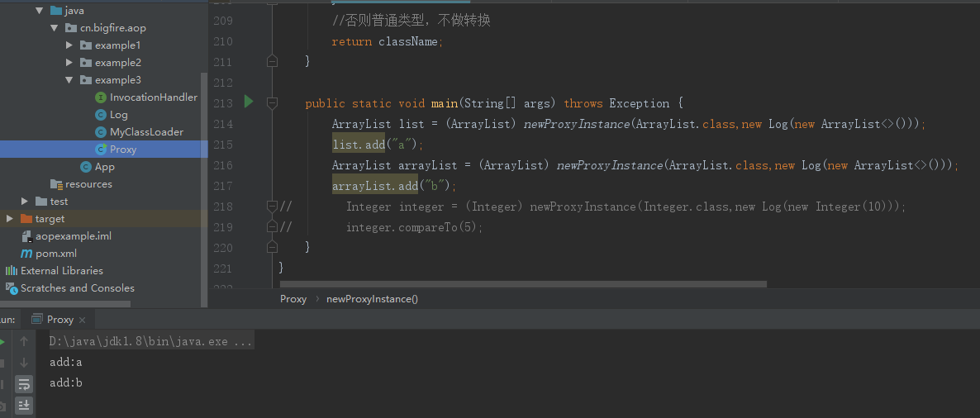This screenshot has height=418, width=980.
Task: Expand the target folder
Action: click(9, 219)
